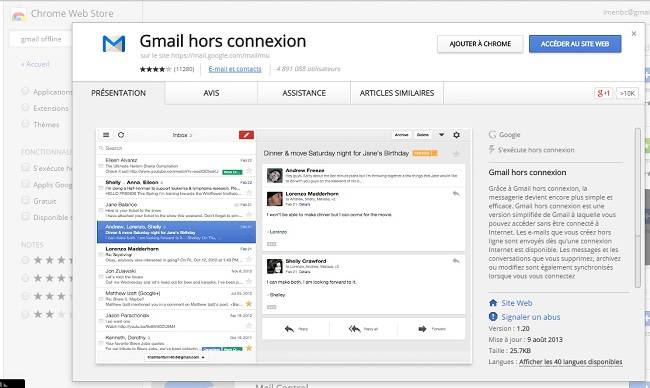Click the refresh icon in Gmail preview
Image resolution: width=650 pixels, height=388 pixels.
pos(121,135)
